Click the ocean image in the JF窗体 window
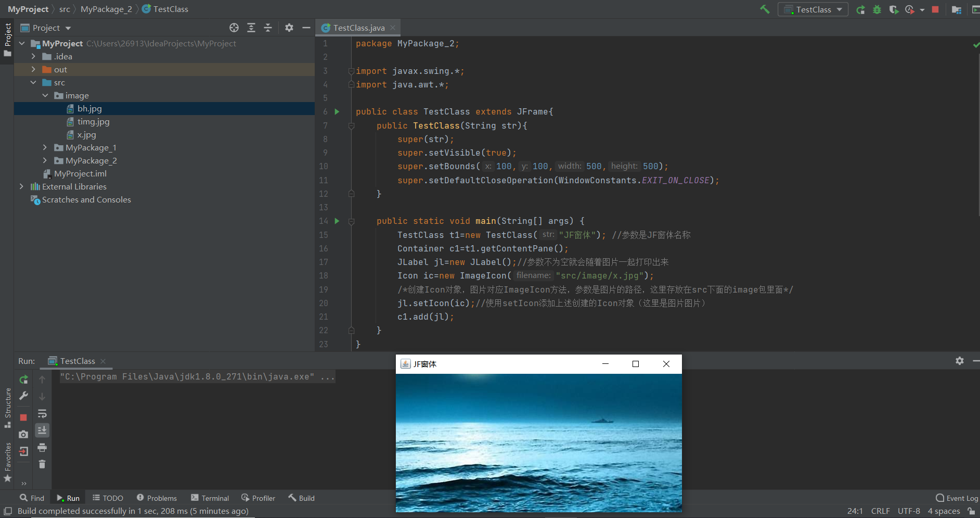 click(539, 443)
